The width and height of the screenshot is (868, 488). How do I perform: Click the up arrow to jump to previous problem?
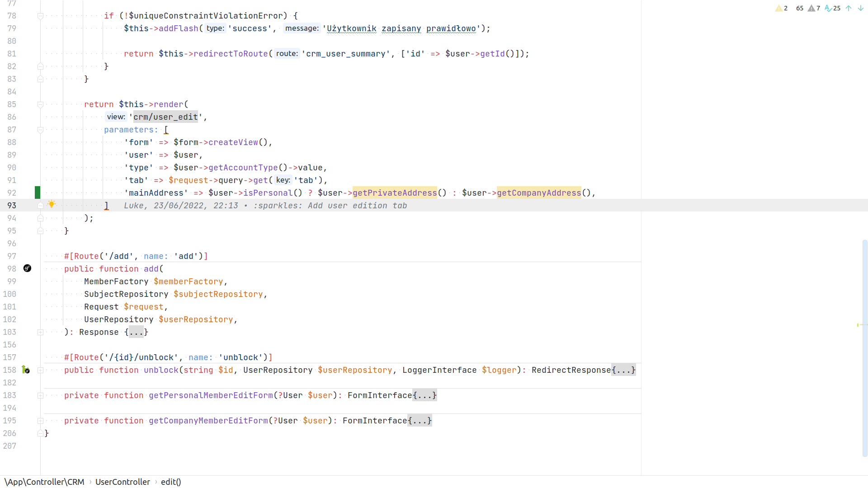tap(849, 8)
